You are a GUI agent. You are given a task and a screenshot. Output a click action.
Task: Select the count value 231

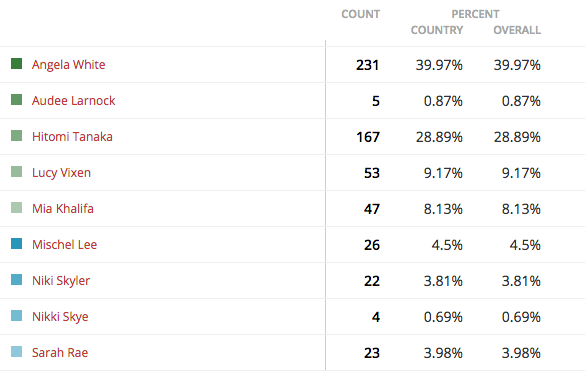point(367,65)
